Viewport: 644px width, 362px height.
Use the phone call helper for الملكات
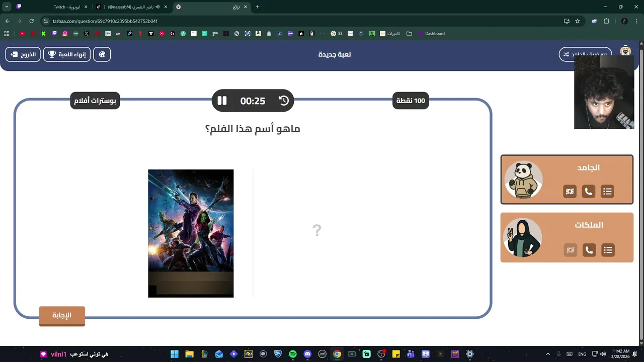[x=589, y=250]
